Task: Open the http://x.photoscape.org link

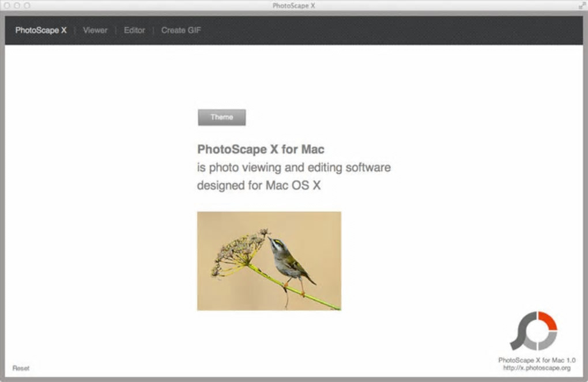Action: coord(537,368)
